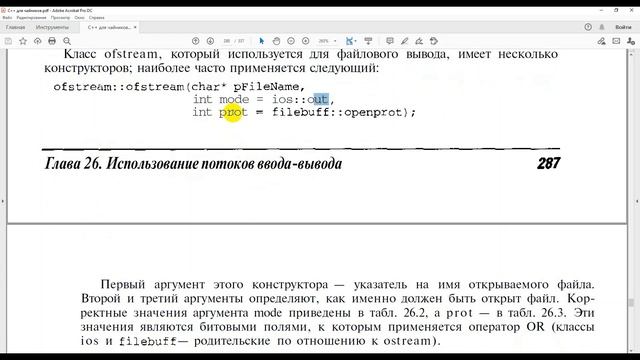
Task: Activate the hand pan tool
Action: click(x=276, y=41)
